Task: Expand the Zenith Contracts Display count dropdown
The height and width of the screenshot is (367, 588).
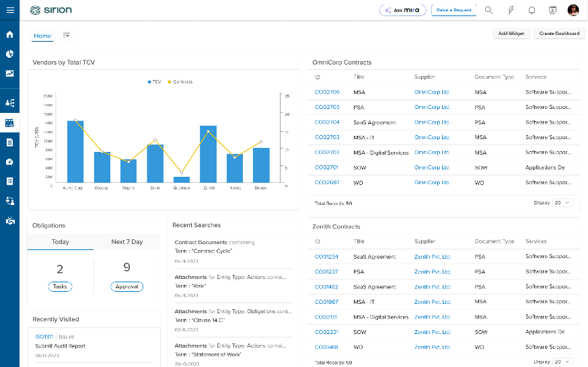Action: [562, 362]
